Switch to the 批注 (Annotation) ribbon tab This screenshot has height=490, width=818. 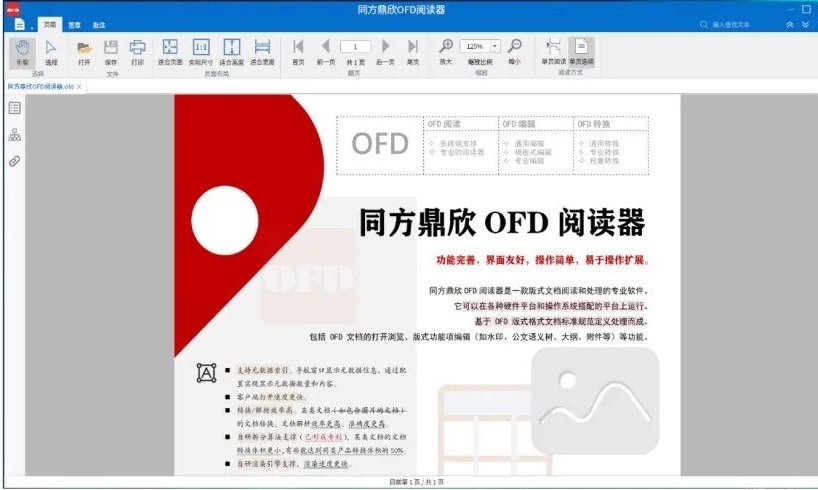(99, 25)
